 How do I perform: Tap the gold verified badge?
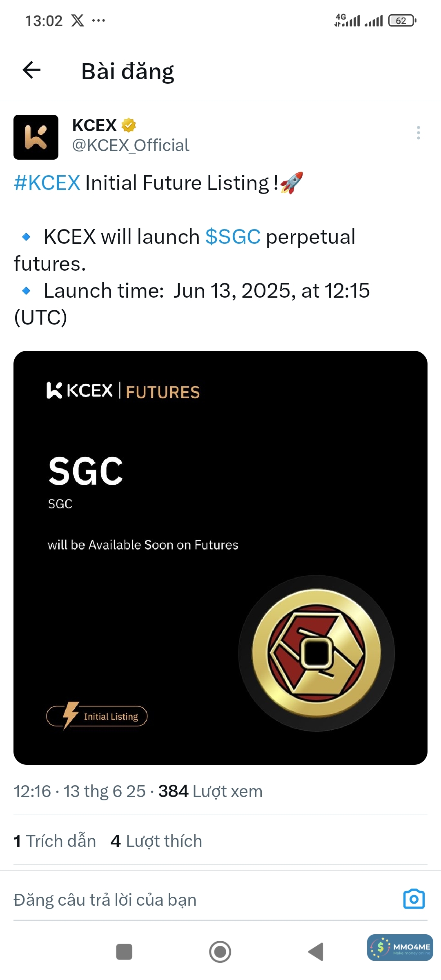(129, 125)
